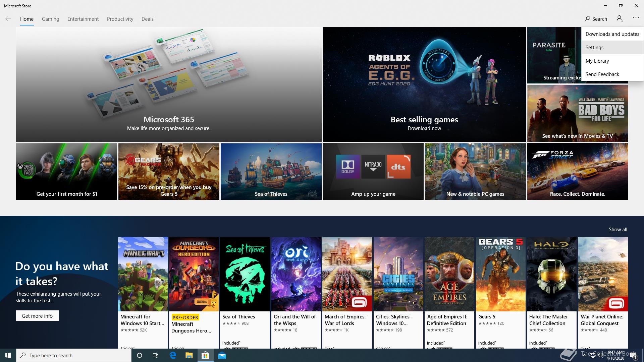Open the Amp up your game tile
644x362 pixels.
[x=373, y=172]
